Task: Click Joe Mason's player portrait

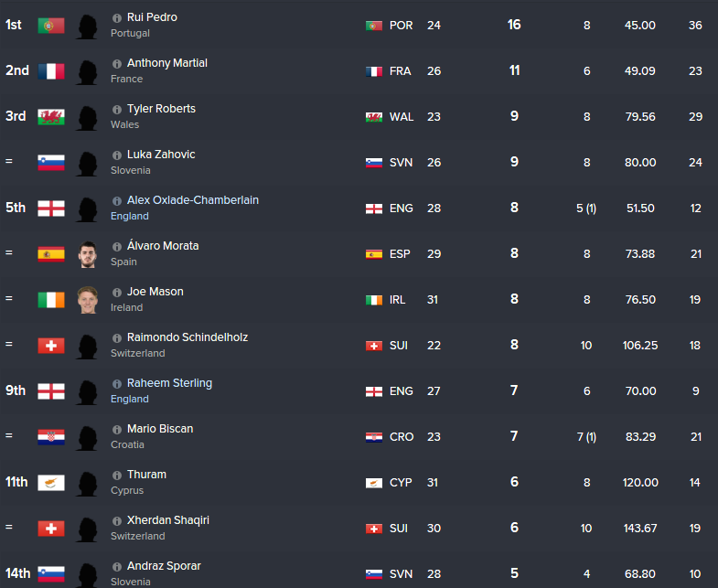Action: click(87, 300)
